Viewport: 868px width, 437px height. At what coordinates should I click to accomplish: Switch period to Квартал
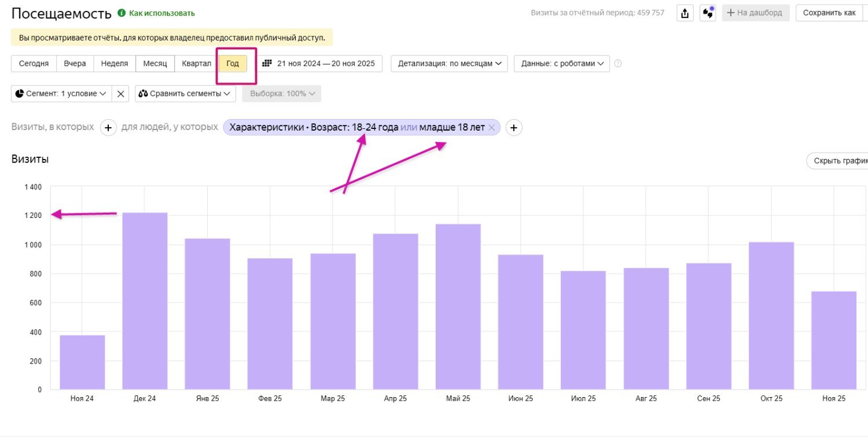196,64
